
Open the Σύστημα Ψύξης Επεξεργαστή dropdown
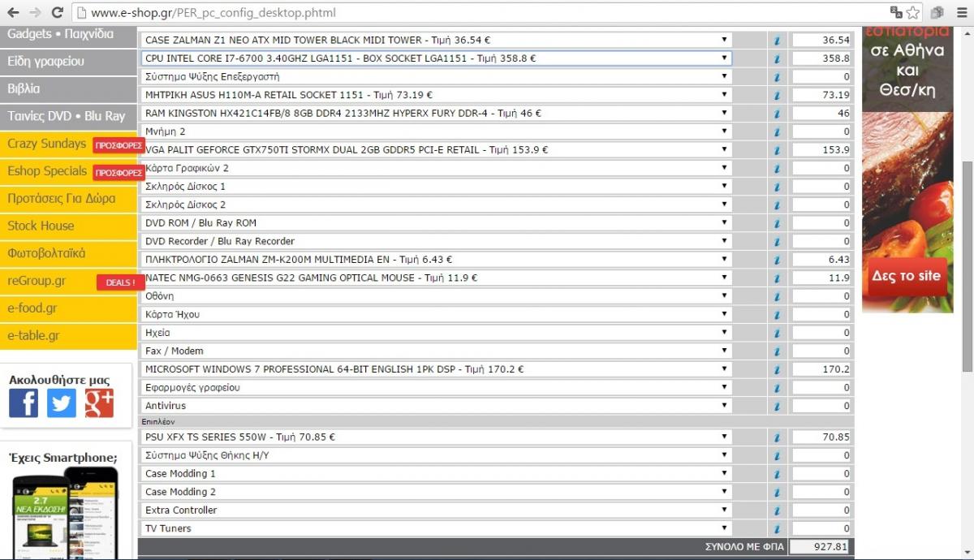click(436, 76)
